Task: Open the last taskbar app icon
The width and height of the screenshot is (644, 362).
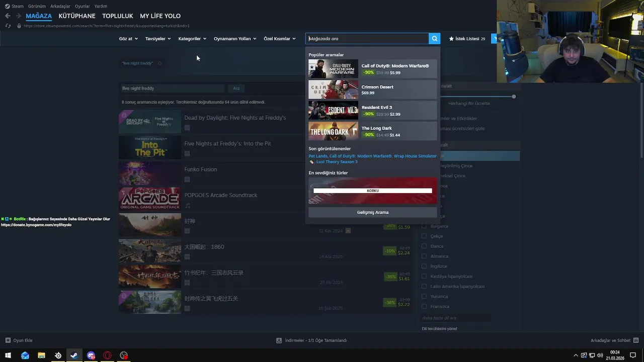Action: (x=124, y=355)
